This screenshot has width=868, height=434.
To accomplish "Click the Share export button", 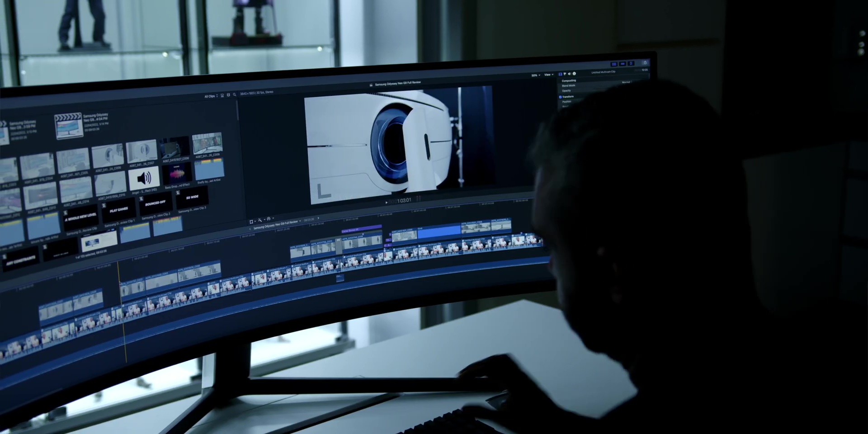I will [645, 62].
